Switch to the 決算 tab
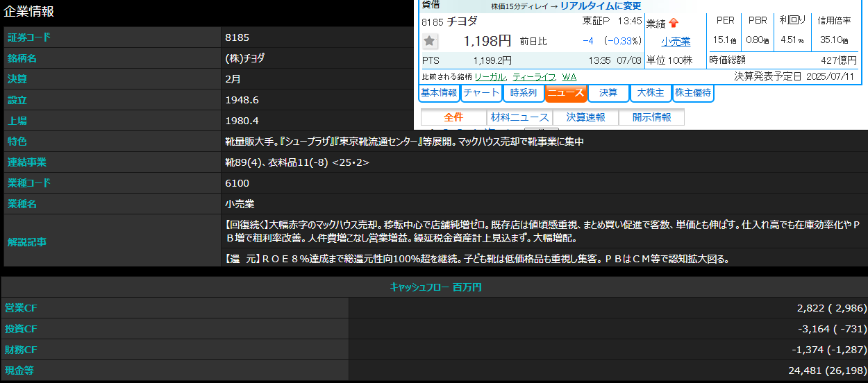This screenshot has width=868, height=383. (x=608, y=92)
